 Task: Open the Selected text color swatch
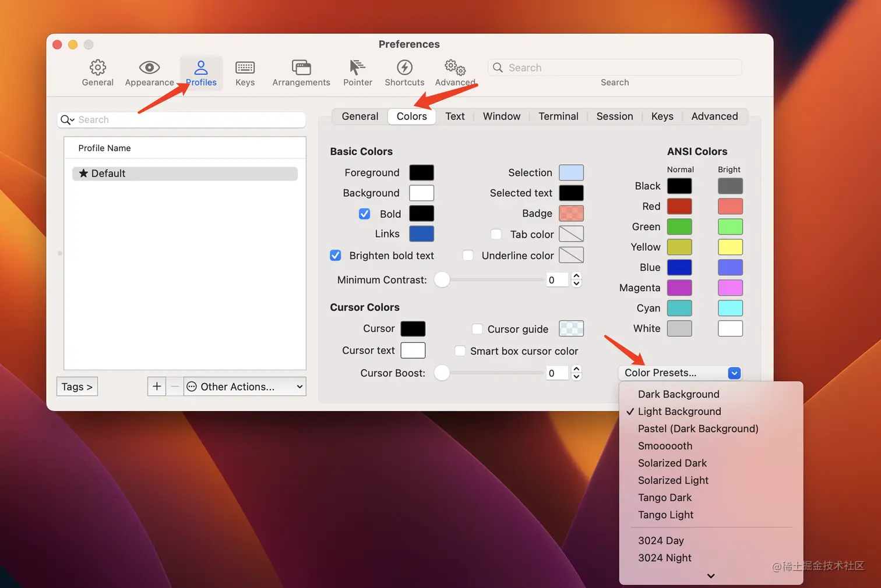point(571,193)
